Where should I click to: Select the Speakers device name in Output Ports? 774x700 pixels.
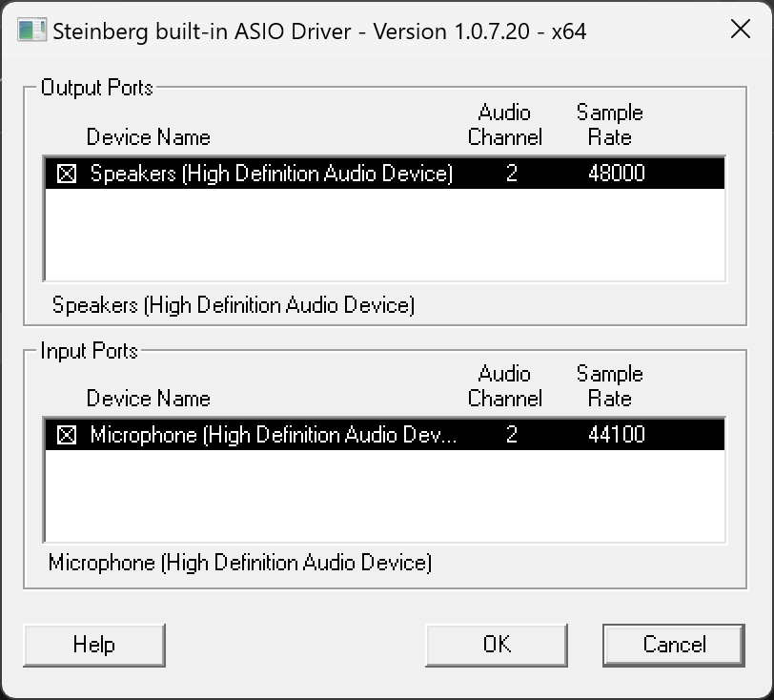[x=271, y=174]
